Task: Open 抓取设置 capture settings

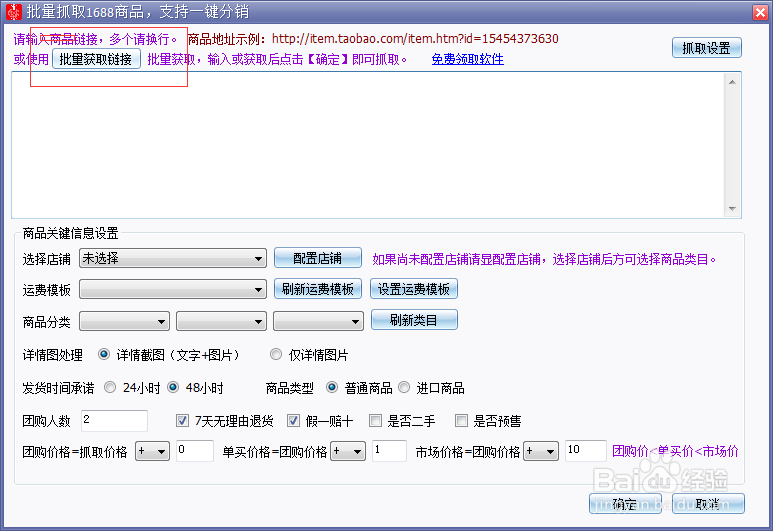Action: 706,48
